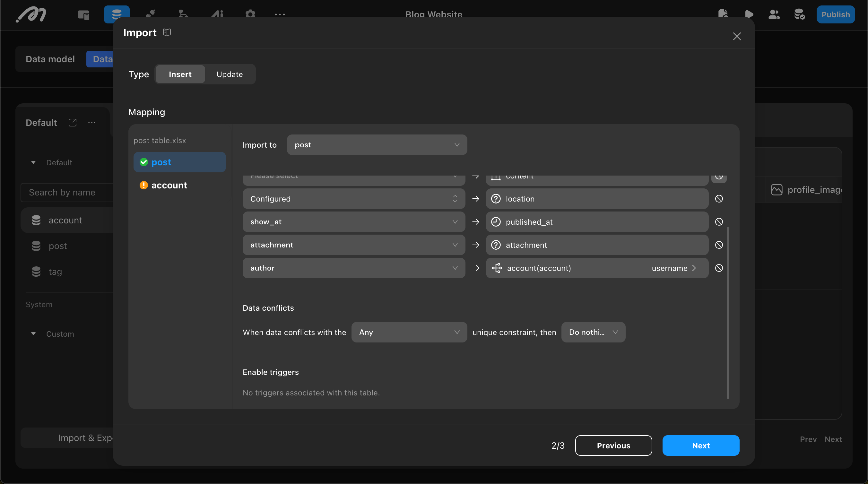Open the Import documentation book icon

[167, 32]
